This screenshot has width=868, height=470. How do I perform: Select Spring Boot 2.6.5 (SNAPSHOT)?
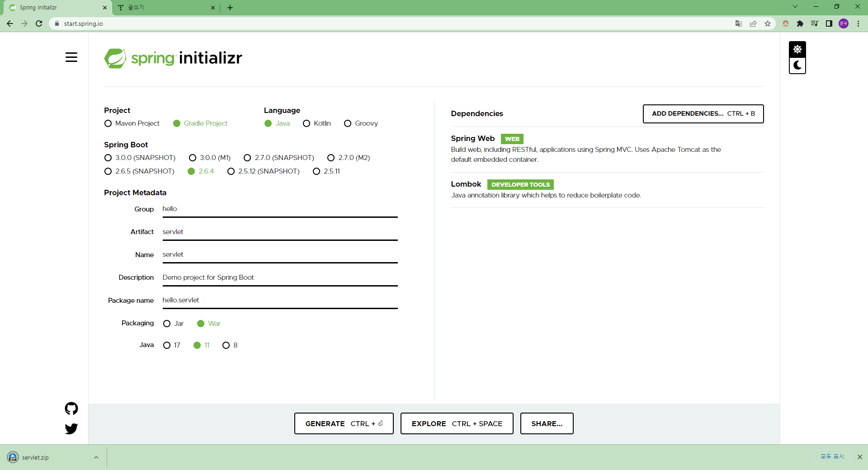pos(139,171)
